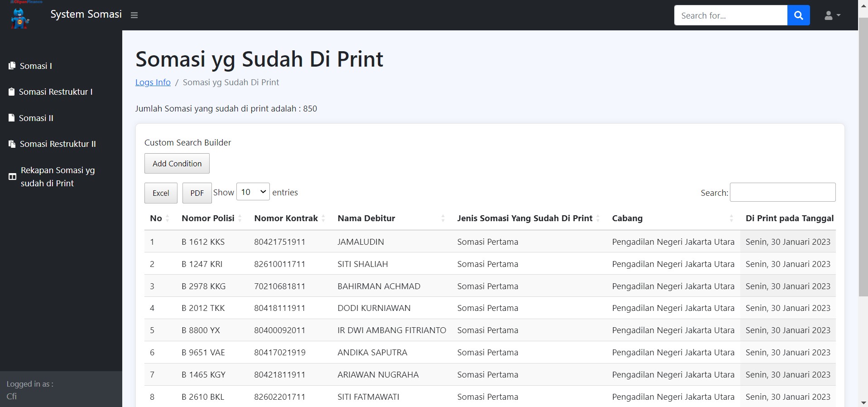Select cell B 1612 KKS
Image resolution: width=868 pixels, height=407 pixels.
pyautogui.click(x=203, y=242)
